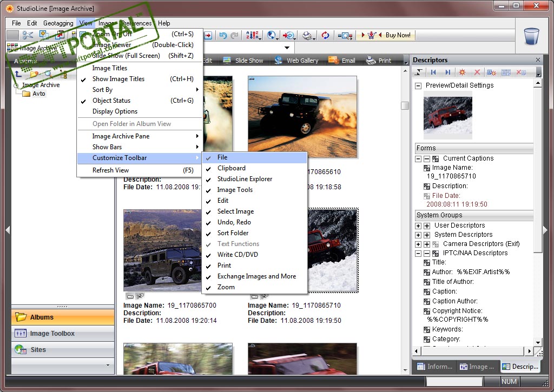Click the Sort A-Z folder icon
This screenshot has height=392, width=554.
click(253, 35)
